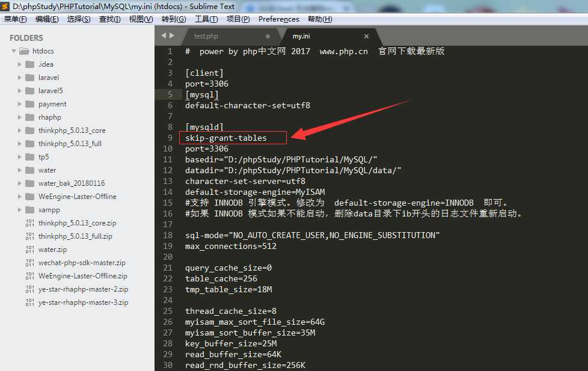Select the my.ini tab
The width and height of the screenshot is (588, 371).
click(301, 37)
